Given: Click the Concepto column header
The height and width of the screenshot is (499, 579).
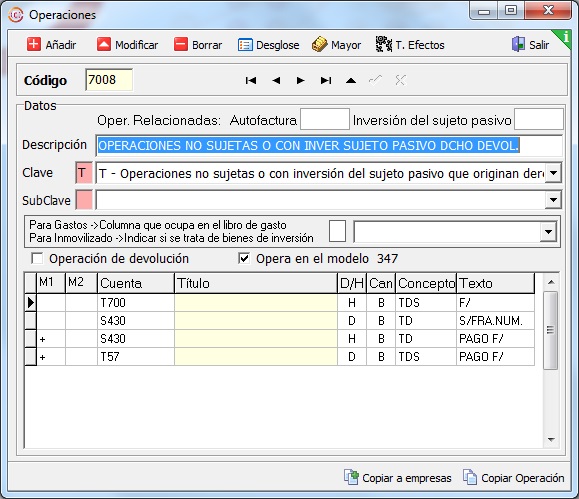Looking at the screenshot, I should click(x=426, y=283).
